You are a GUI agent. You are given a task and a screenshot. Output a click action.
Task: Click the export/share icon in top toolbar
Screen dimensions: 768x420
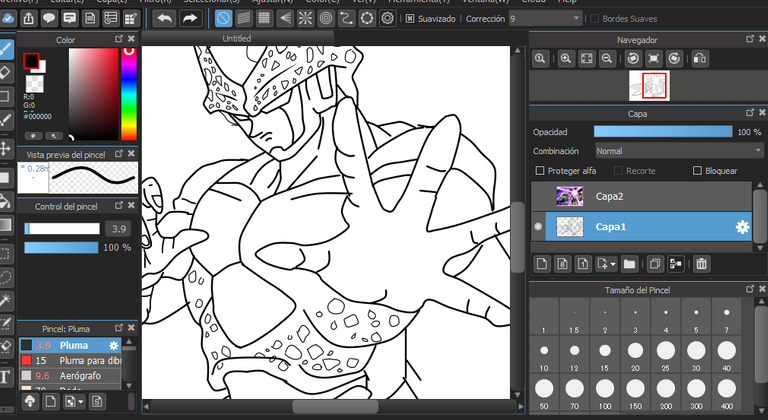pyautogui.click(x=29, y=19)
